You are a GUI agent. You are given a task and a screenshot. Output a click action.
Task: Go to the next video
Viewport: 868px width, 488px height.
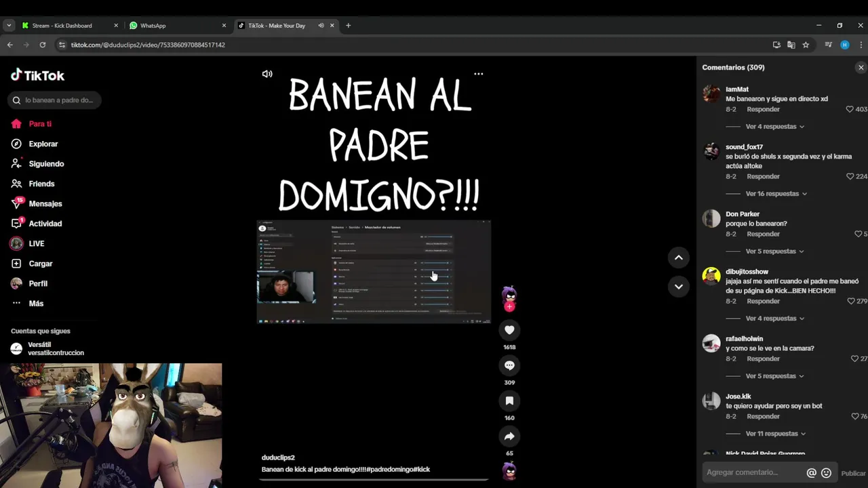click(678, 287)
